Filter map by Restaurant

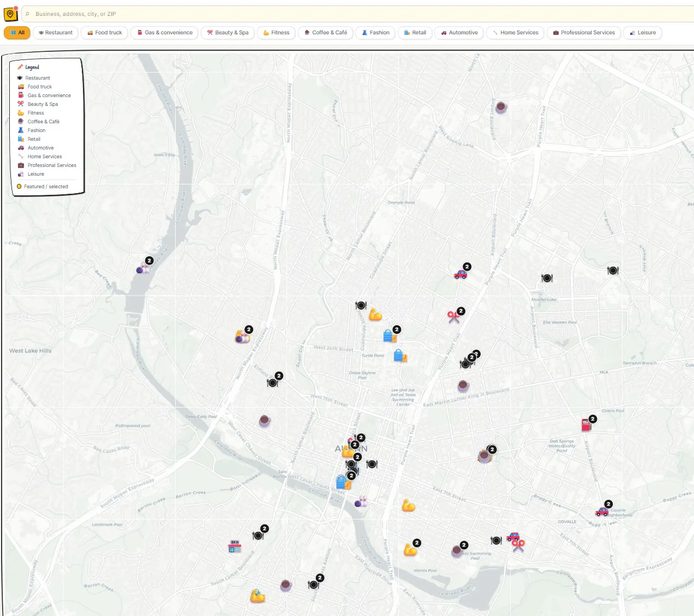click(x=56, y=33)
